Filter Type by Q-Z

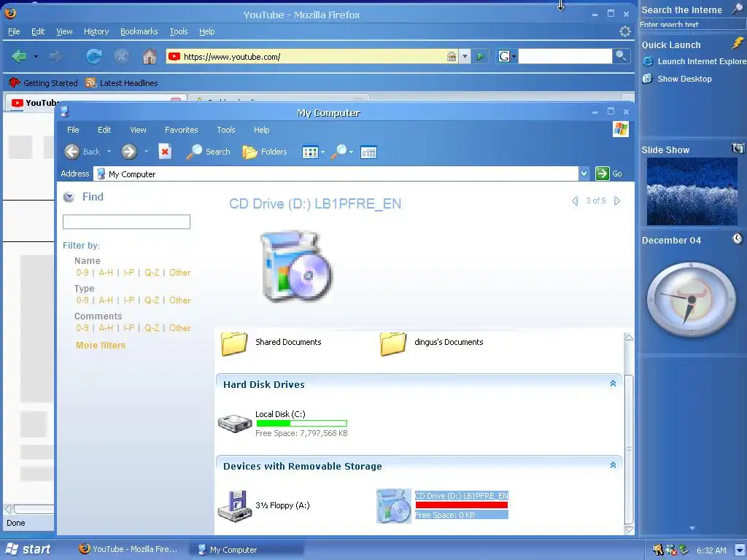(152, 300)
